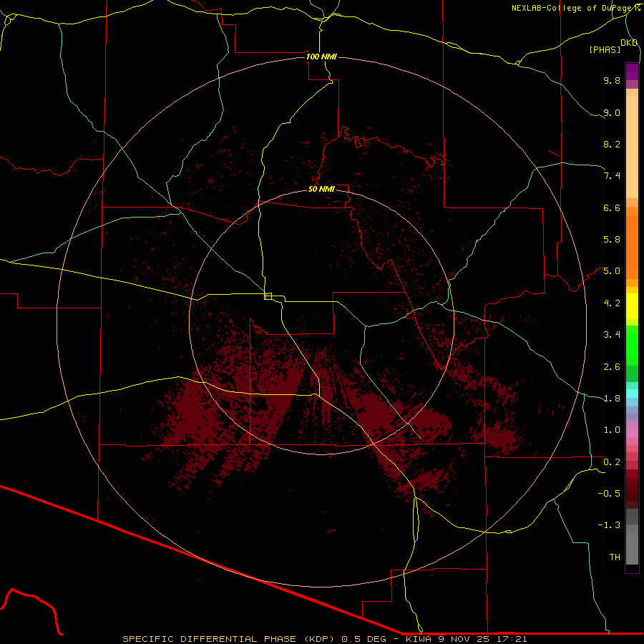The image size is (644, 644).
Task: Click the gray swatch near the TH label
Action: pyautogui.click(x=632, y=548)
